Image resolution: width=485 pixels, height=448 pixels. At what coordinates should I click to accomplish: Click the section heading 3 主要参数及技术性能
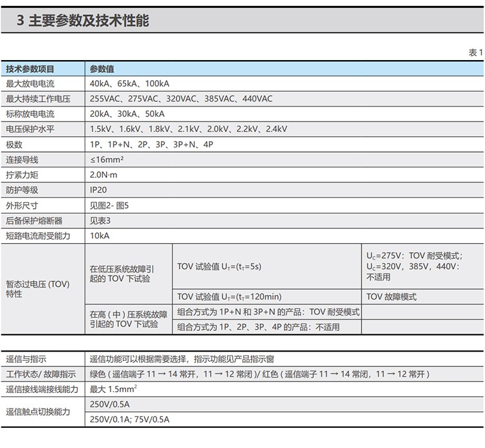[x=83, y=21]
